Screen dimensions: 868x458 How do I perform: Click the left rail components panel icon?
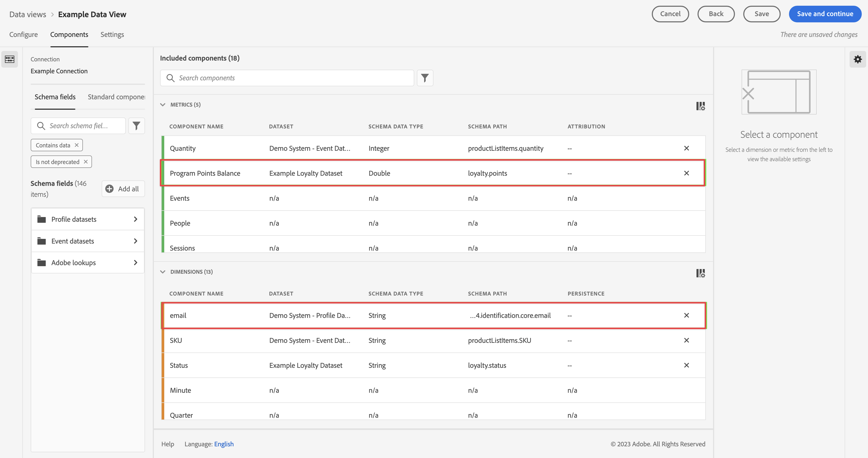pos(9,59)
